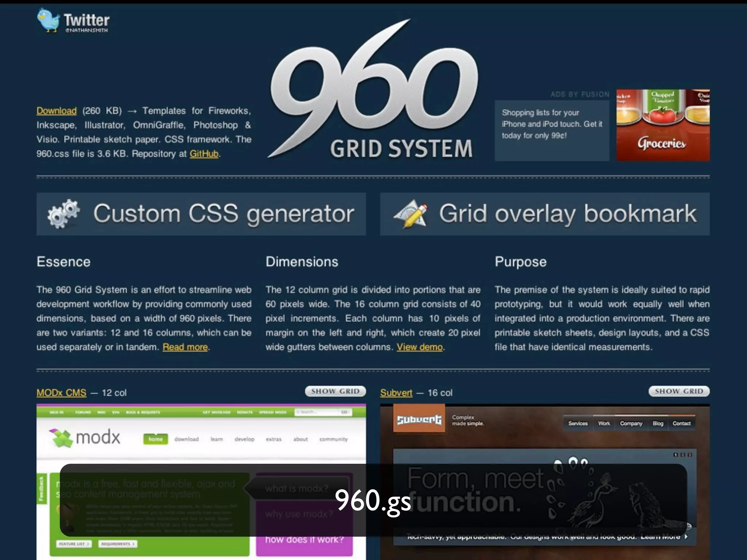Open the Groceries ad image
The height and width of the screenshot is (560, 747).
(663, 125)
